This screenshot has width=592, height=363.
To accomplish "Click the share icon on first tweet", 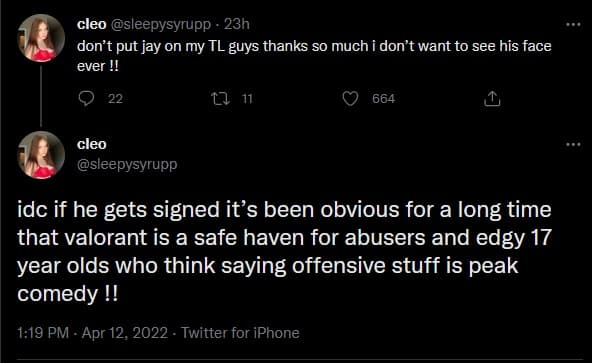I will (x=492, y=99).
